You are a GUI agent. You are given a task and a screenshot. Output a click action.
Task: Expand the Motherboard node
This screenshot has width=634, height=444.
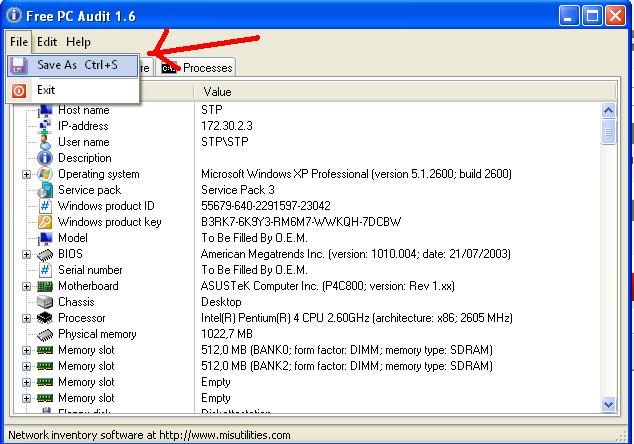pos(26,286)
